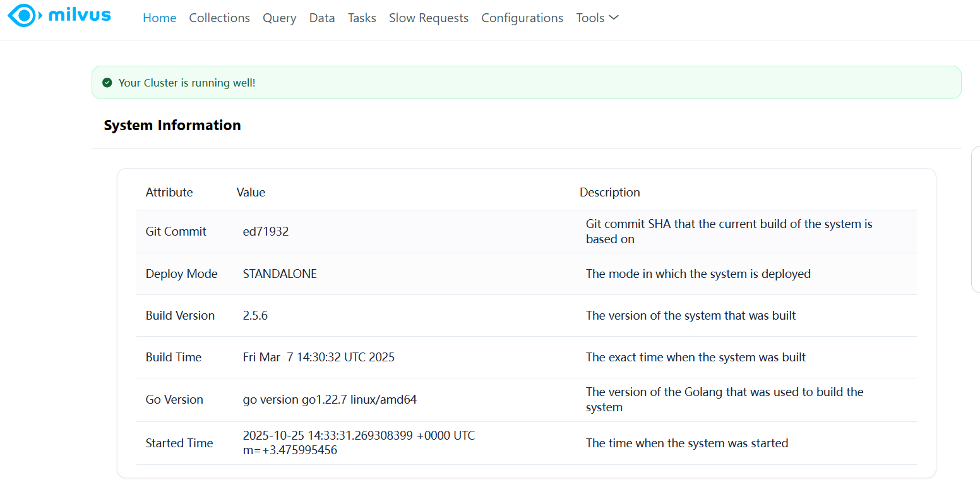
Task: Select 'go version go1.22.7 linux/amd64' value
Action: click(330, 399)
